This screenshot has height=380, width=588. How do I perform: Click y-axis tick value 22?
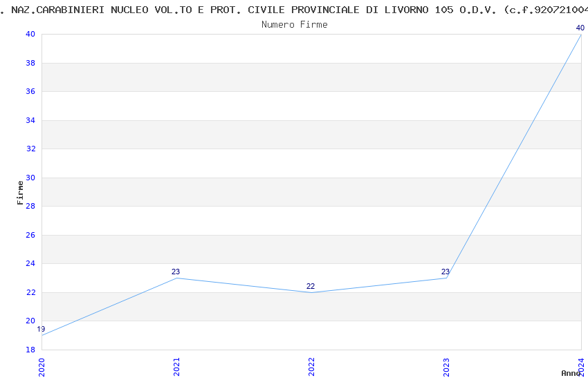tap(30, 292)
